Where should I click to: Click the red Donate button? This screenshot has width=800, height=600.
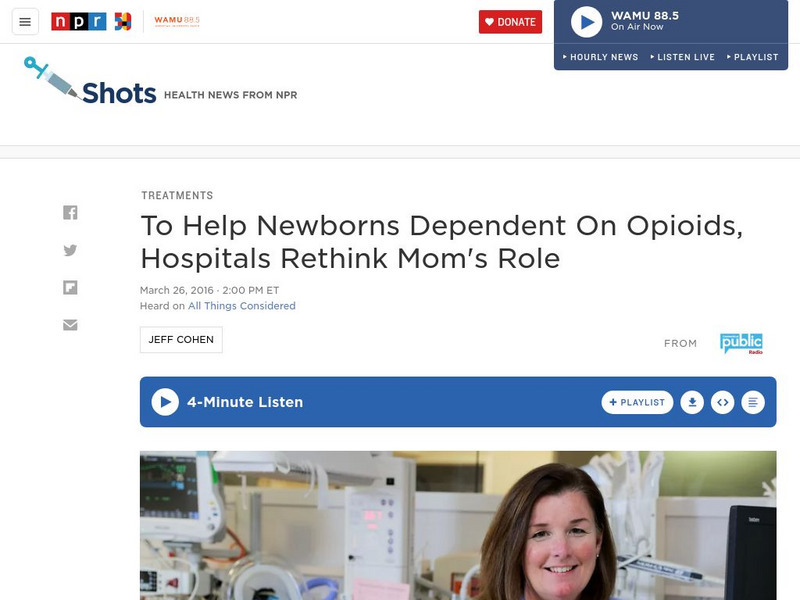point(510,22)
